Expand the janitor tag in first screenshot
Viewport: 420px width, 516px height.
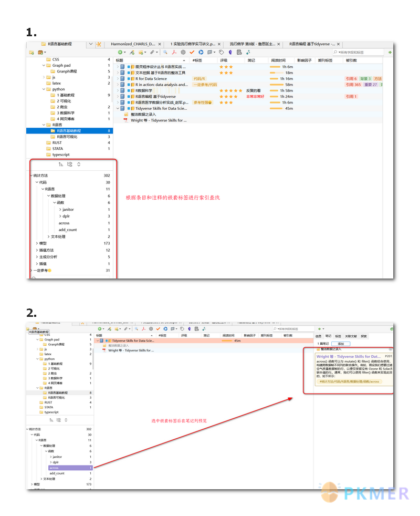[x=60, y=210]
